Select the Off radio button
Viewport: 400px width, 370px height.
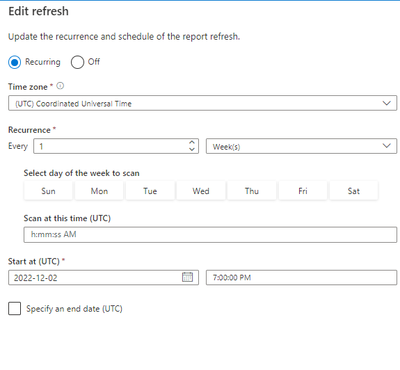77,62
